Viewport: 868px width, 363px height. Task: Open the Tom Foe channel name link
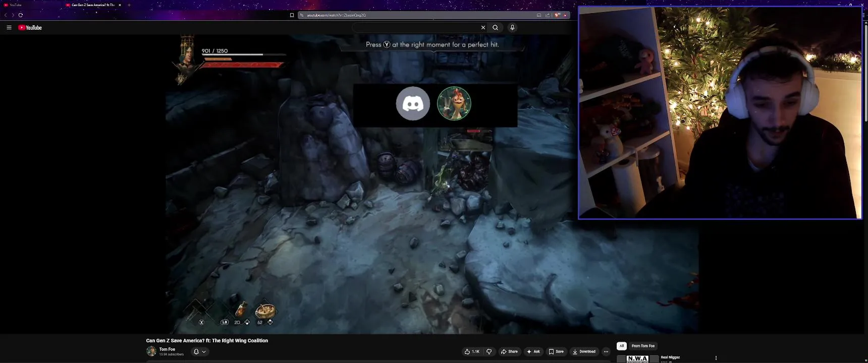pyautogui.click(x=167, y=349)
